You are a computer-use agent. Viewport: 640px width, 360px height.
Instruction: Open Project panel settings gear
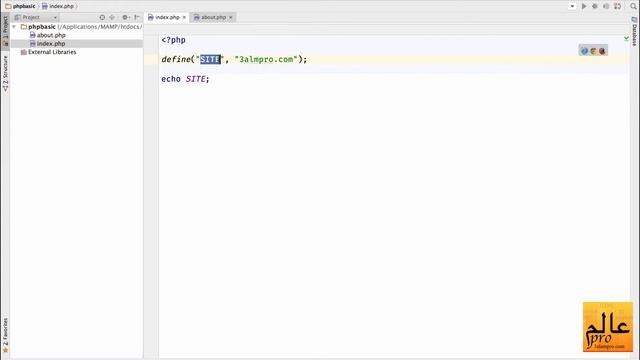point(125,17)
